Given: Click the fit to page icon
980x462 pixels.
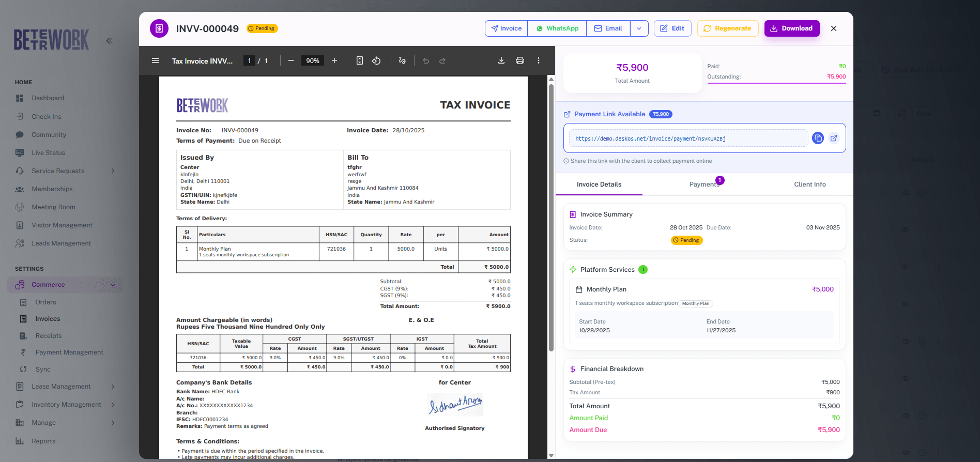Looking at the screenshot, I should click(360, 60).
